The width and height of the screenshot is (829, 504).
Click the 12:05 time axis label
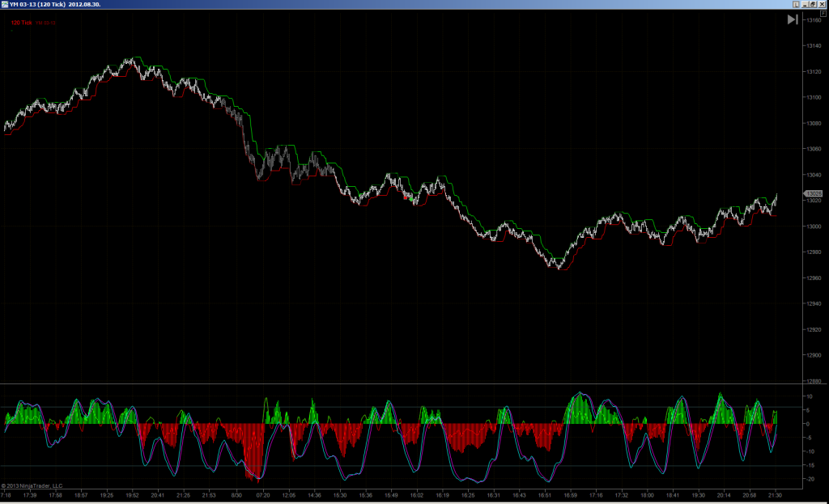[x=289, y=496]
